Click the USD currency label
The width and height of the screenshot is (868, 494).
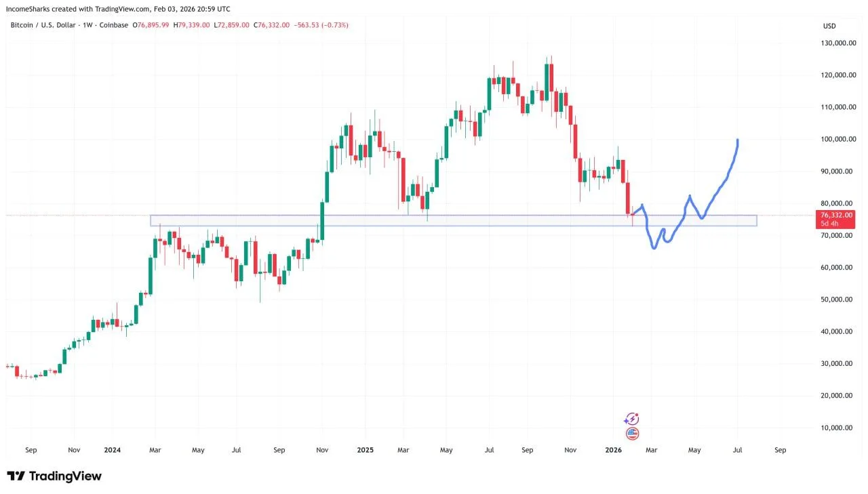click(x=829, y=26)
